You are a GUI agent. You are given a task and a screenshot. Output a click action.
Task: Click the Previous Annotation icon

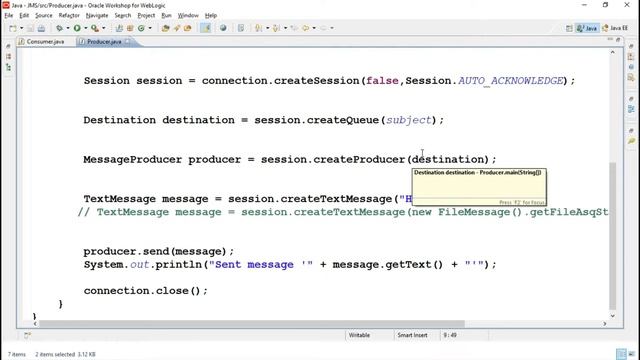(276, 28)
